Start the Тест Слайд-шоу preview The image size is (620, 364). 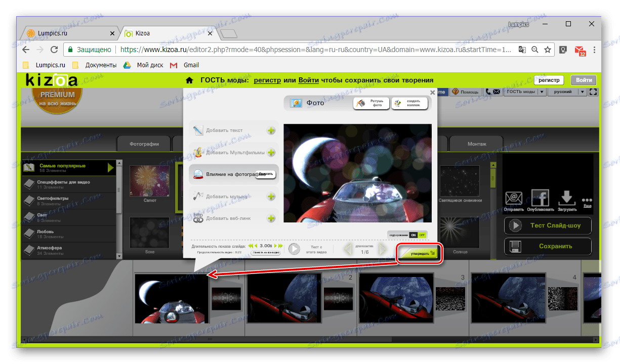(548, 225)
